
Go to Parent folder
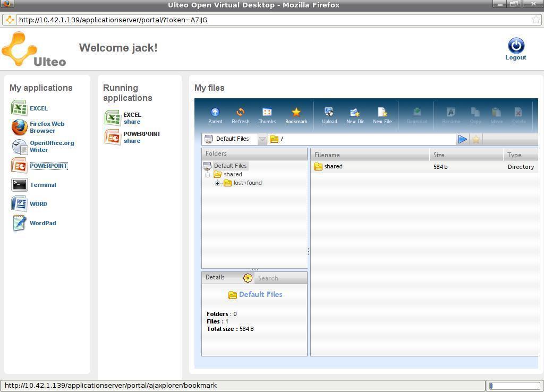[215, 115]
